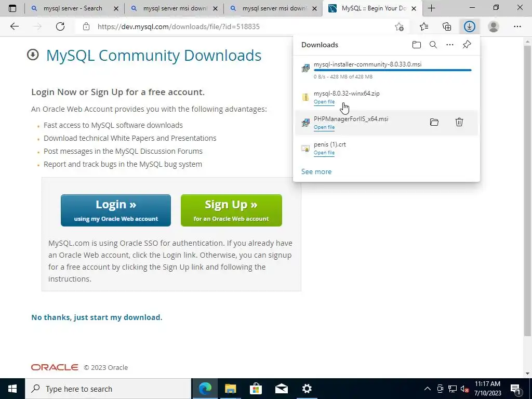The image size is (532, 399).
Task: Open Microsoft Edge from the taskbar
Action: (x=205, y=389)
